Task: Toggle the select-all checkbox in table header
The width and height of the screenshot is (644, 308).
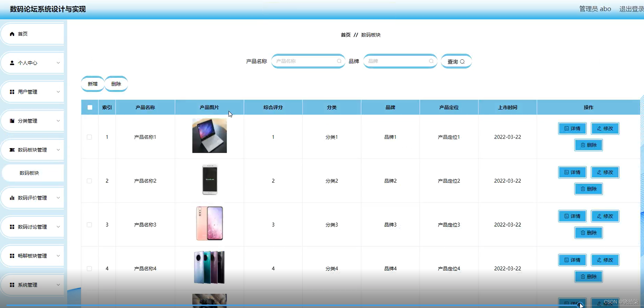Action: click(x=90, y=107)
